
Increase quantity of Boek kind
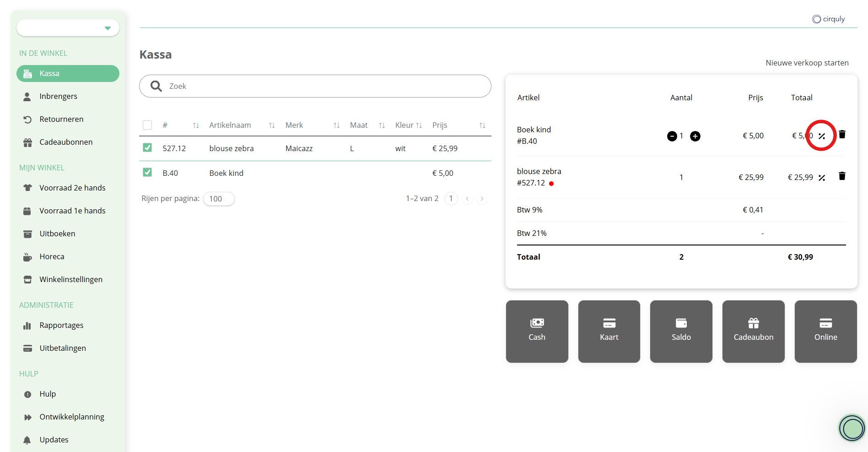coord(695,136)
